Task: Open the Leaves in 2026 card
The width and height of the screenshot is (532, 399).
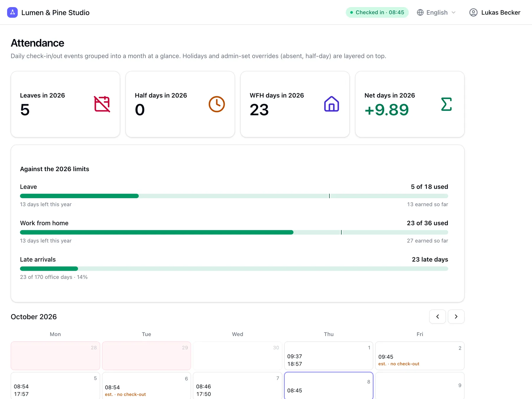Action: pos(65,104)
